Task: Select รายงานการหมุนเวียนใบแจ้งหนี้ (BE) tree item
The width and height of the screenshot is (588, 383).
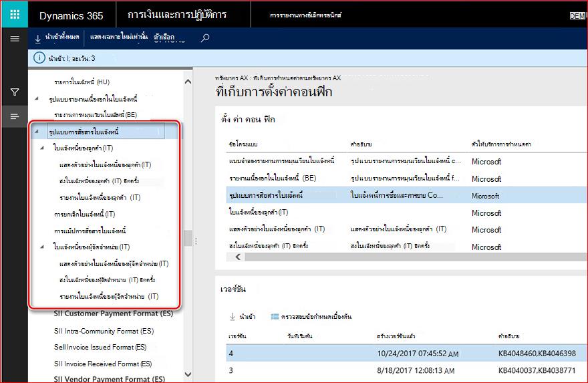Action: coord(96,115)
